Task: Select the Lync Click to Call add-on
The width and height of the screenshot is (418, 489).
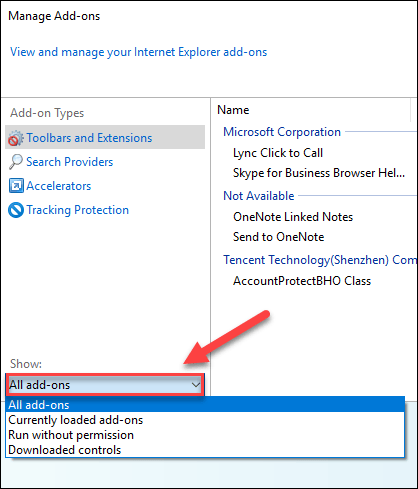Action: pyautogui.click(x=278, y=153)
